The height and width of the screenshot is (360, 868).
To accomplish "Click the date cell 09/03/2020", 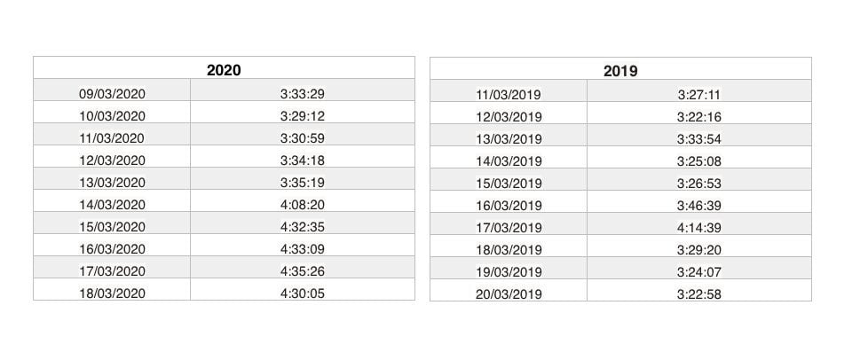I will (112, 90).
